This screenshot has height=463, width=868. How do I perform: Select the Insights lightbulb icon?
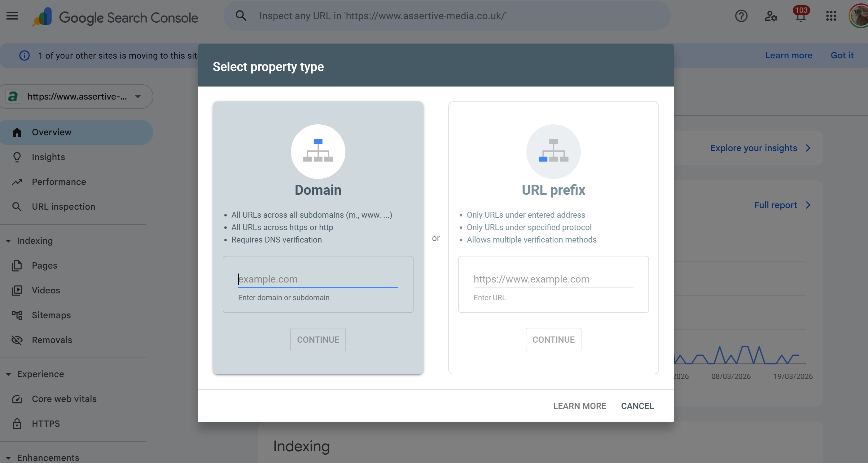[x=17, y=157]
